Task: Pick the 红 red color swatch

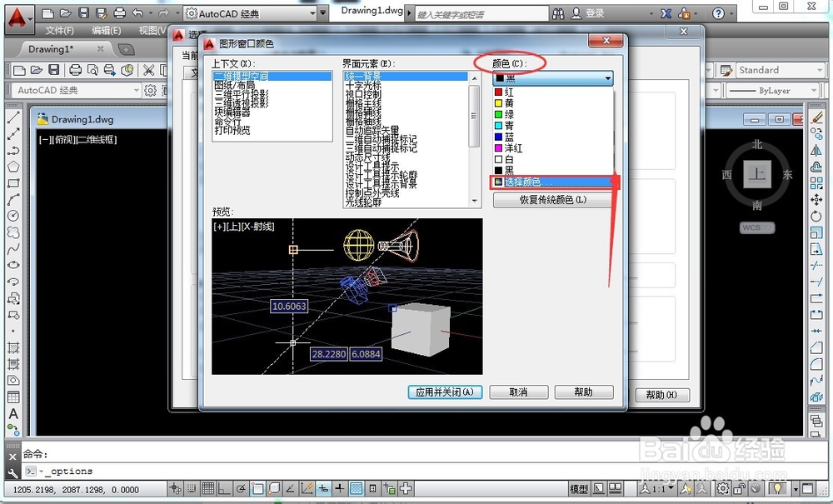Action: [498, 92]
